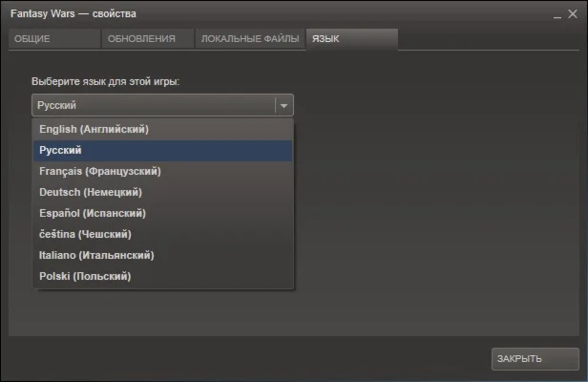The width and height of the screenshot is (588, 382).
Task: Select Polski (Польский) from the list
Action: (162, 277)
